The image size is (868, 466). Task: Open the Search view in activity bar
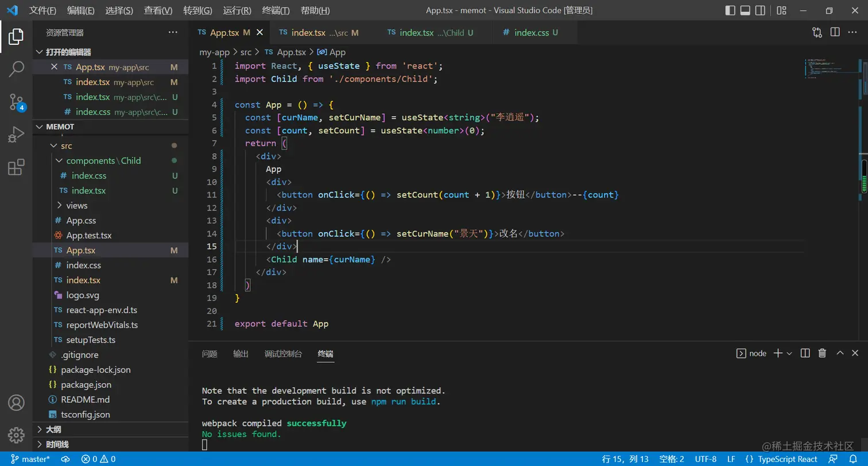click(16, 70)
